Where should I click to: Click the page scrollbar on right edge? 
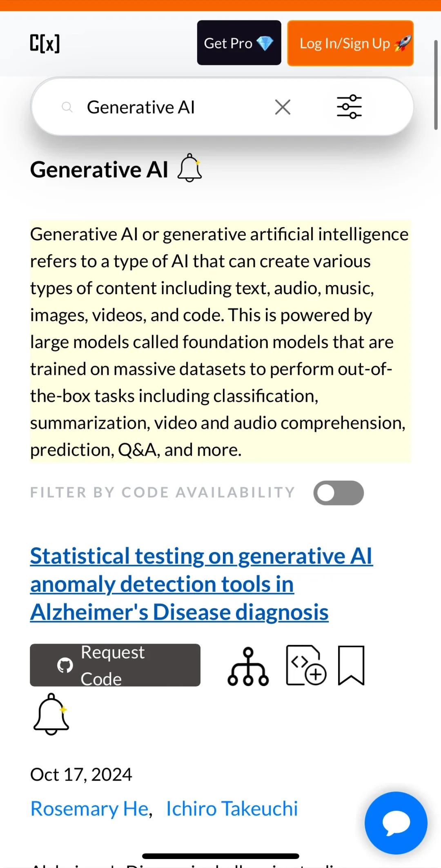tap(436, 85)
